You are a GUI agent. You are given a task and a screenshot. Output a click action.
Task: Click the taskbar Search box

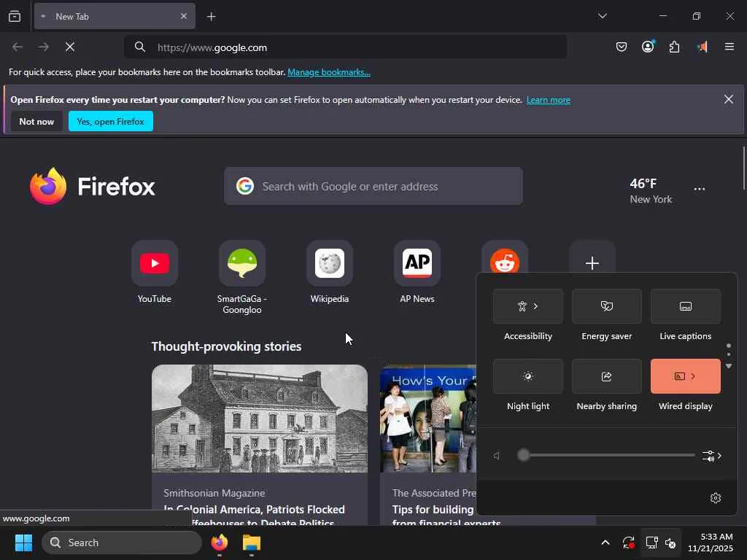click(122, 542)
